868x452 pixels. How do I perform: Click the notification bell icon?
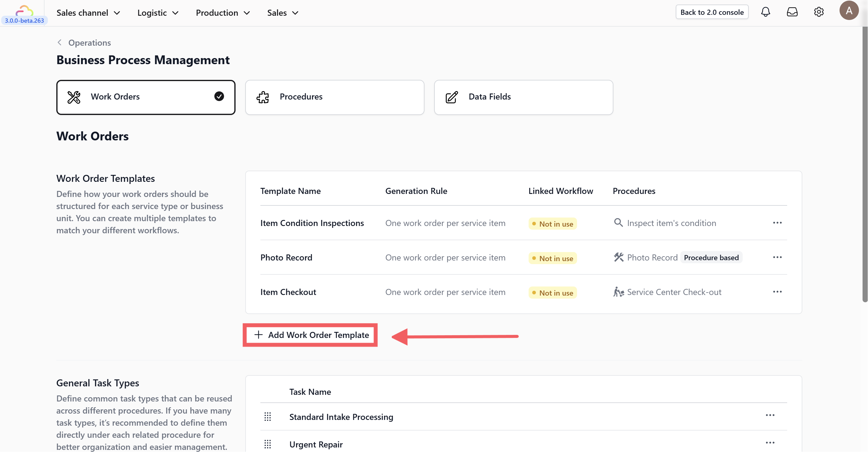click(765, 12)
